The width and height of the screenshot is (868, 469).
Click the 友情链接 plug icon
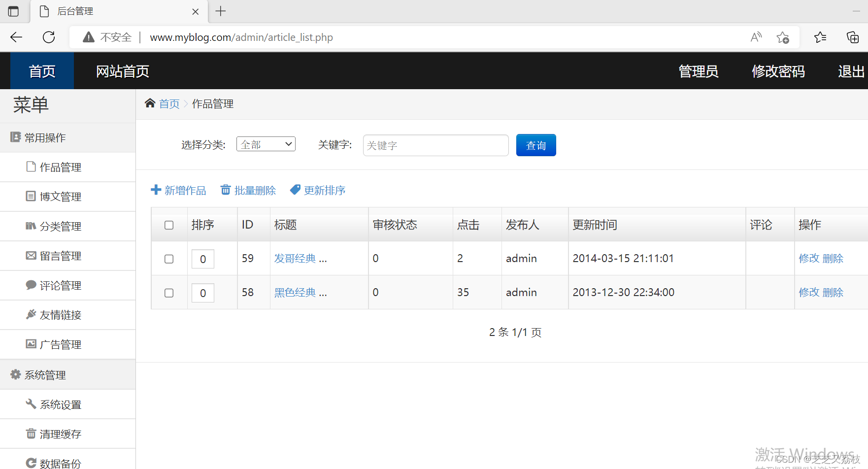[31, 314]
